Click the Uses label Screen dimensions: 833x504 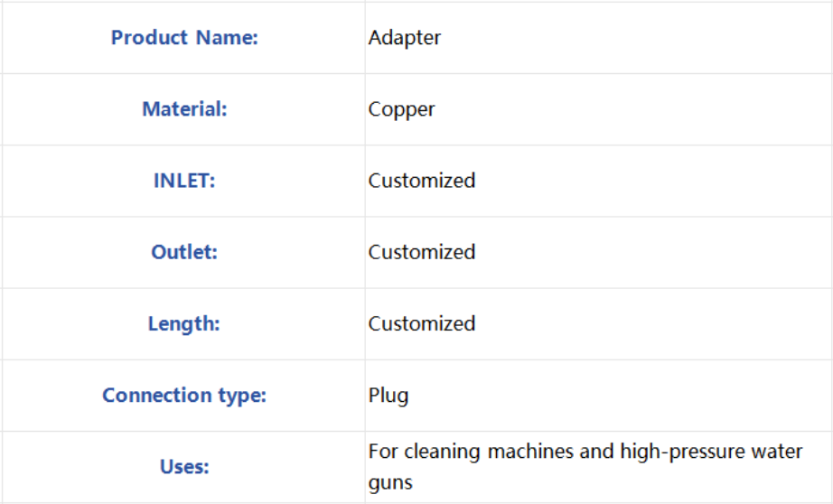184,467
